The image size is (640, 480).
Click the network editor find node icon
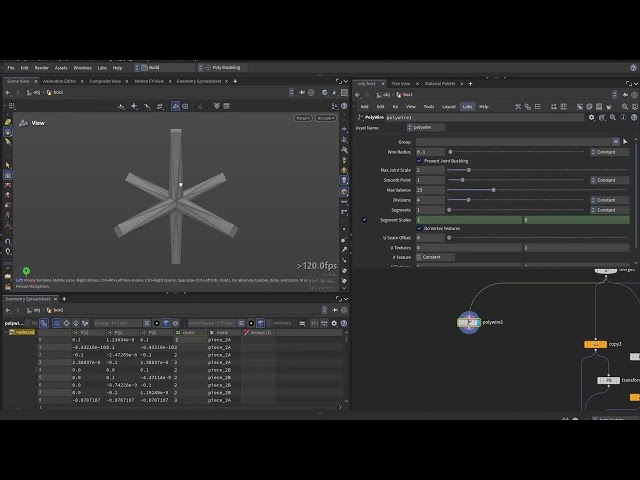(x=625, y=107)
